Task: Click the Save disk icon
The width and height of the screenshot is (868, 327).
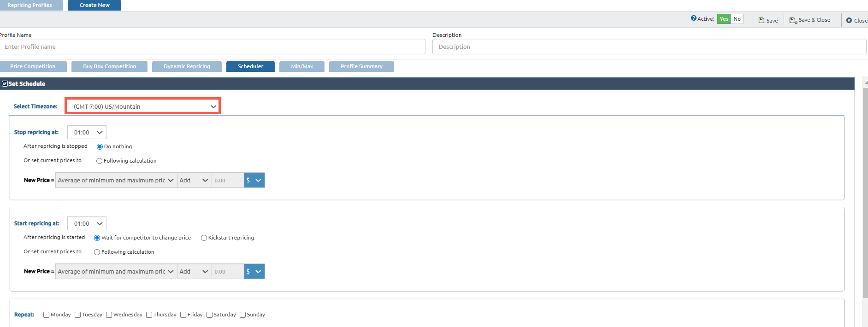Action: click(x=762, y=20)
